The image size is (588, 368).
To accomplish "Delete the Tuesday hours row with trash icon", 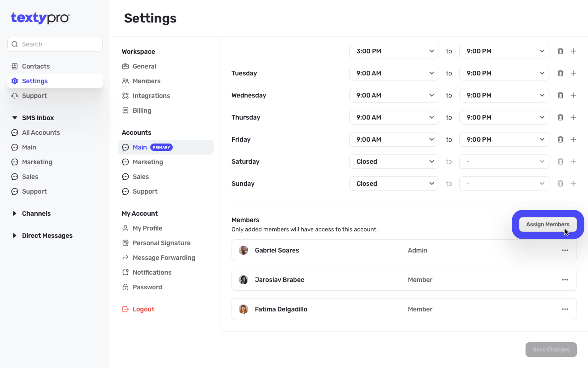I will (560, 73).
